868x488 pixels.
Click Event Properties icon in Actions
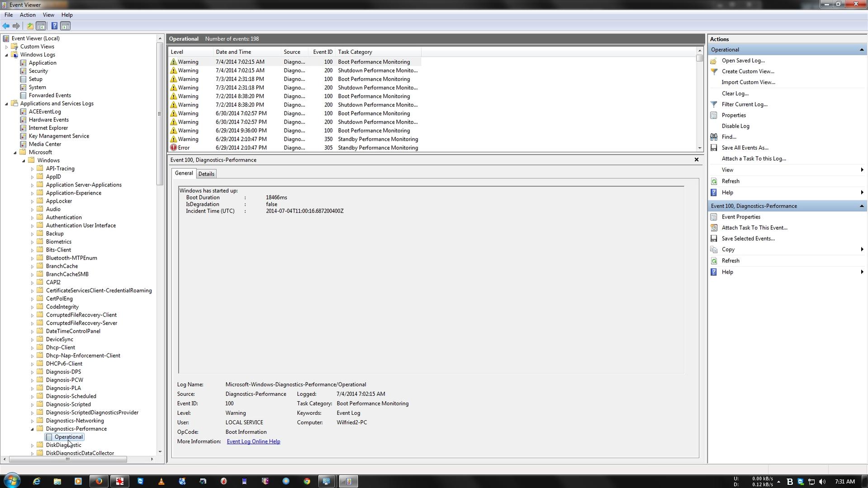pos(714,217)
